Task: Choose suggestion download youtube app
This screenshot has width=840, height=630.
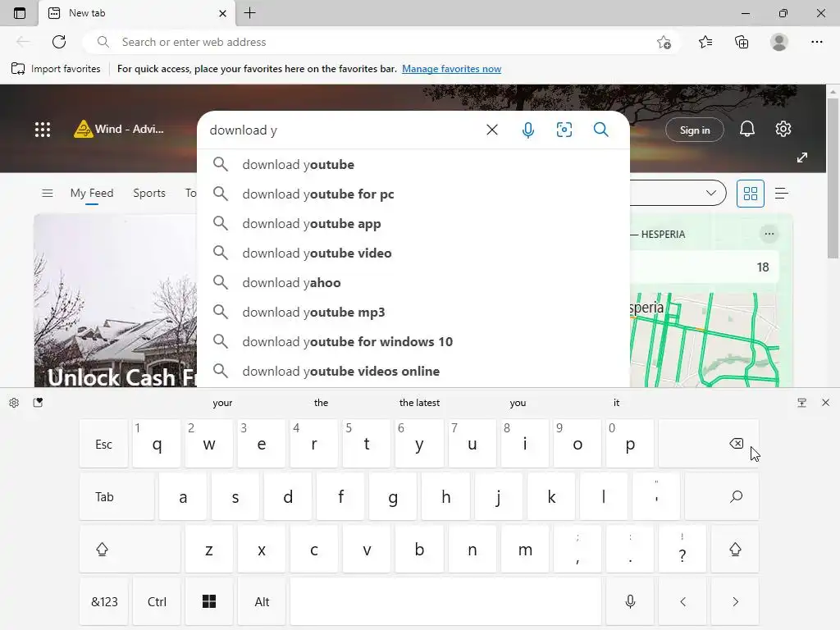Action: click(x=413, y=223)
